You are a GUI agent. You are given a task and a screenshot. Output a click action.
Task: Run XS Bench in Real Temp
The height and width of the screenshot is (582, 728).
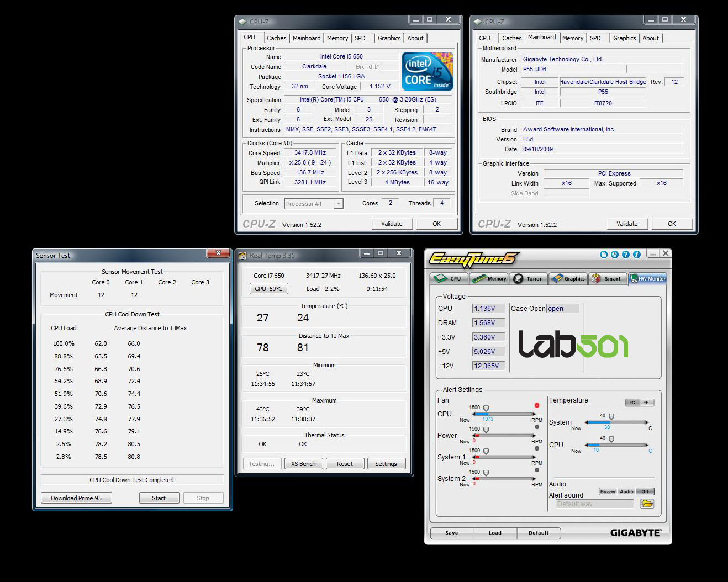click(x=303, y=464)
